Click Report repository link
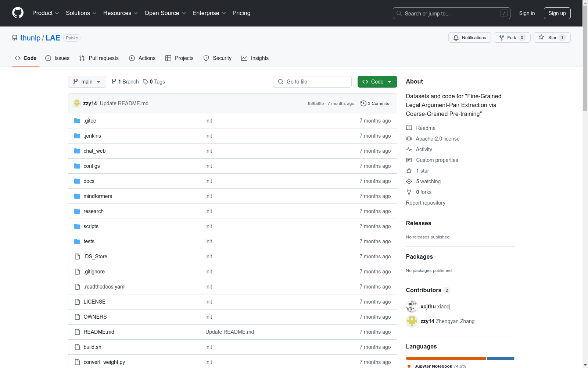 (x=426, y=203)
